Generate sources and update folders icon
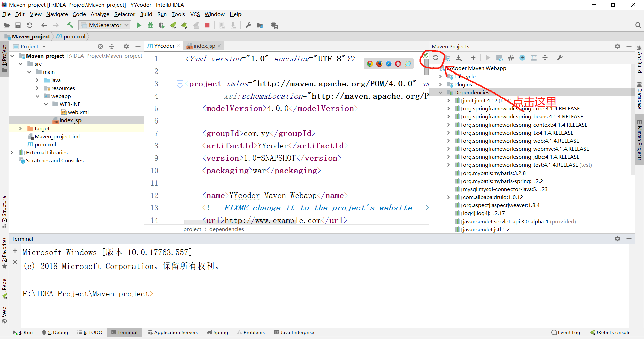Image resolution: width=644 pixels, height=339 pixels. coord(447,58)
